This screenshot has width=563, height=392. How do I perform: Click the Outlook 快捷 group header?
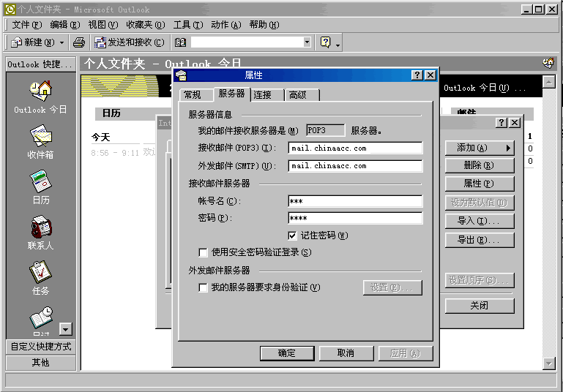tap(40, 64)
